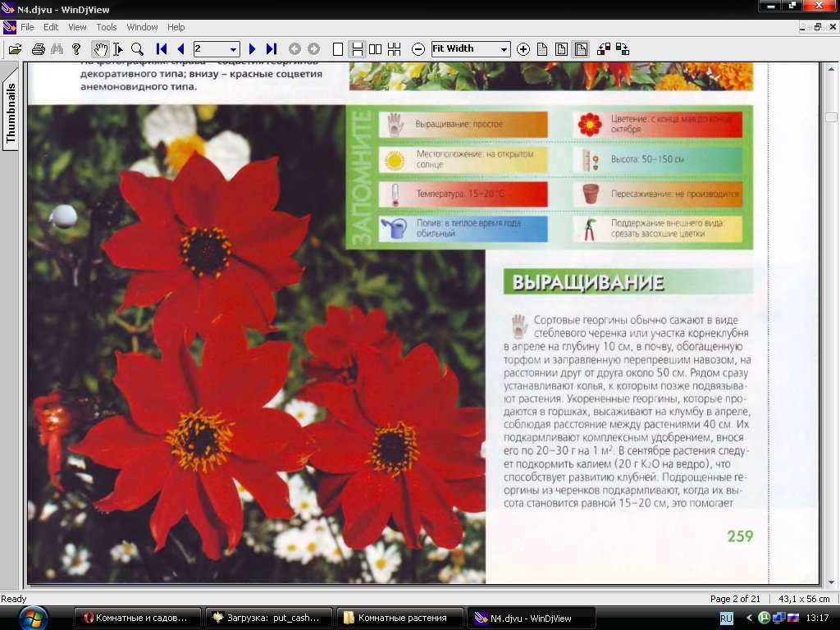Restore the inner document window
Image resolution: width=840 pixels, height=630 pixels.
click(818, 27)
